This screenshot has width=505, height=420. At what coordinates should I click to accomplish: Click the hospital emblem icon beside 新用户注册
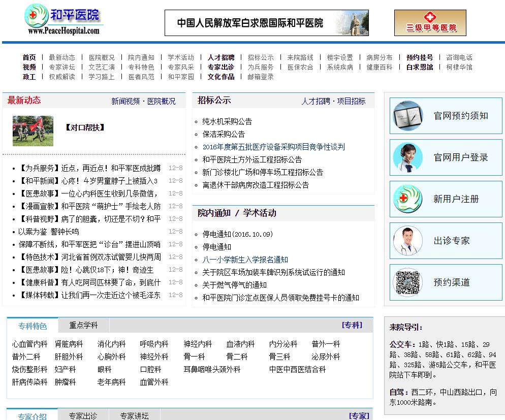[x=407, y=199]
